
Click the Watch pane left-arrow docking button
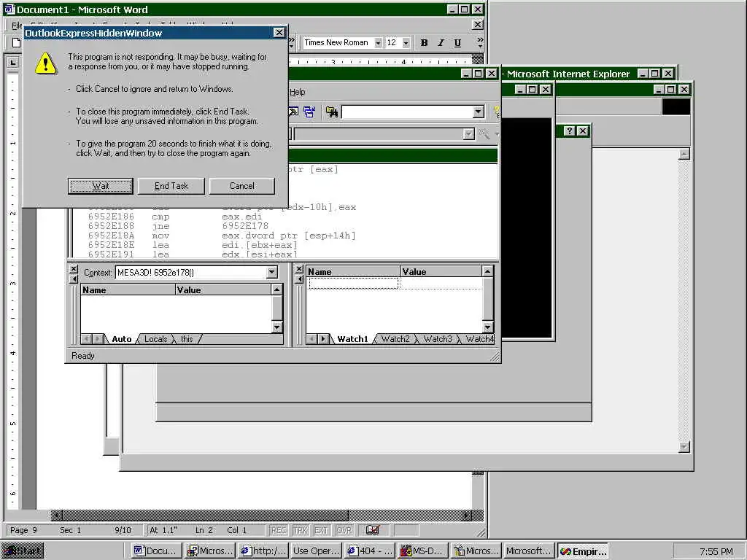point(298,279)
